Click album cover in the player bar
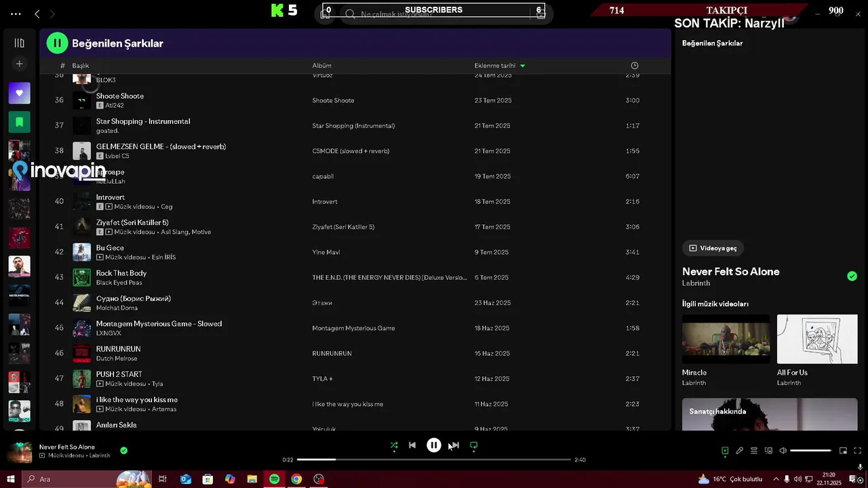This screenshot has height=488, width=868. tap(20, 452)
